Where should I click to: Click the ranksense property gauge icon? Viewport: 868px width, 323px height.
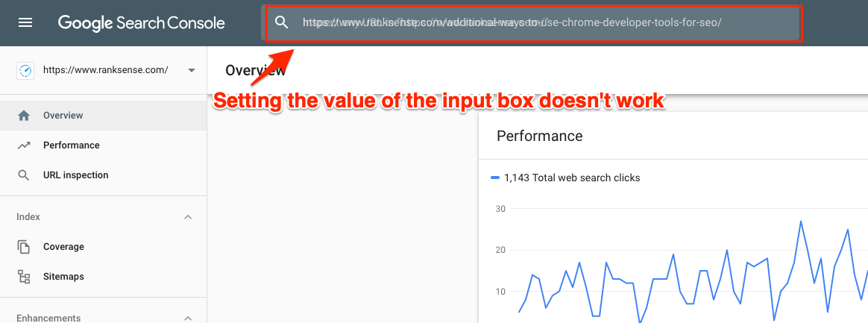[x=25, y=70]
